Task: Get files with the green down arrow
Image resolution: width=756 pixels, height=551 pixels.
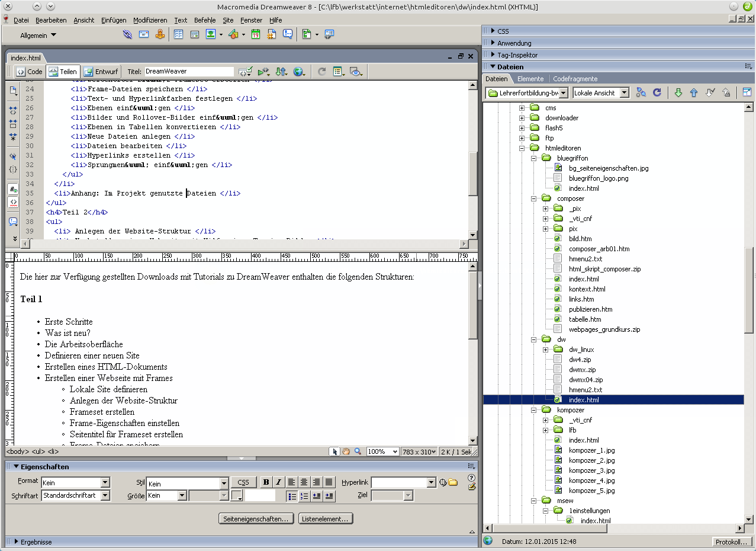Action: [x=678, y=92]
